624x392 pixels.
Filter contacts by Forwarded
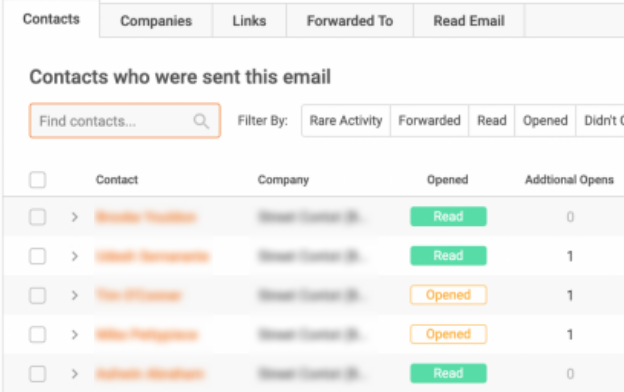click(x=429, y=121)
